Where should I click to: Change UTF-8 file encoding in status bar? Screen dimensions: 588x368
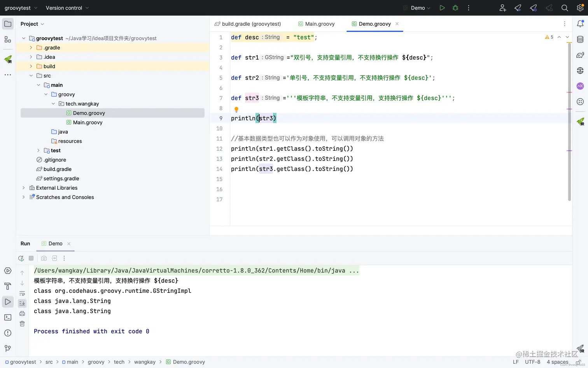click(532, 362)
